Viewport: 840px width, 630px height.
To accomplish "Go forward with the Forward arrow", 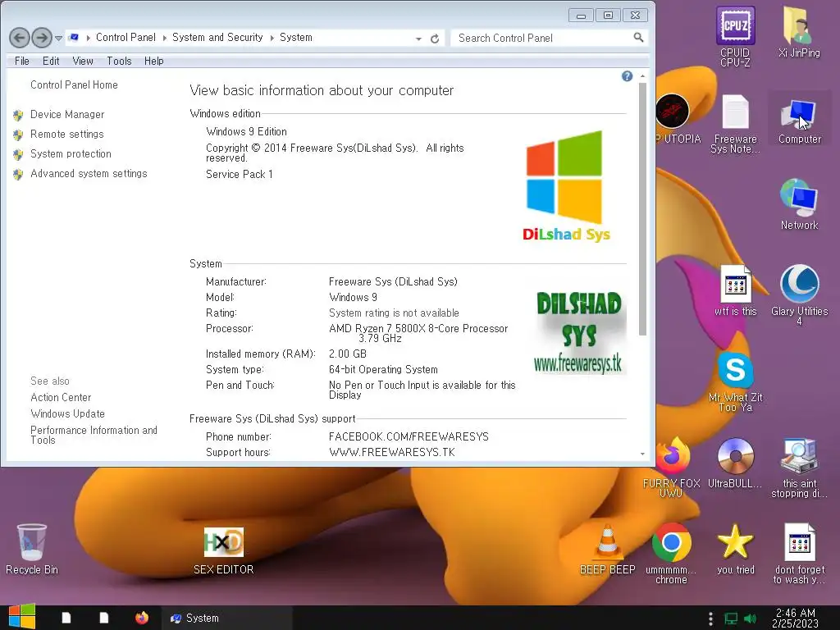I will 42,38.
